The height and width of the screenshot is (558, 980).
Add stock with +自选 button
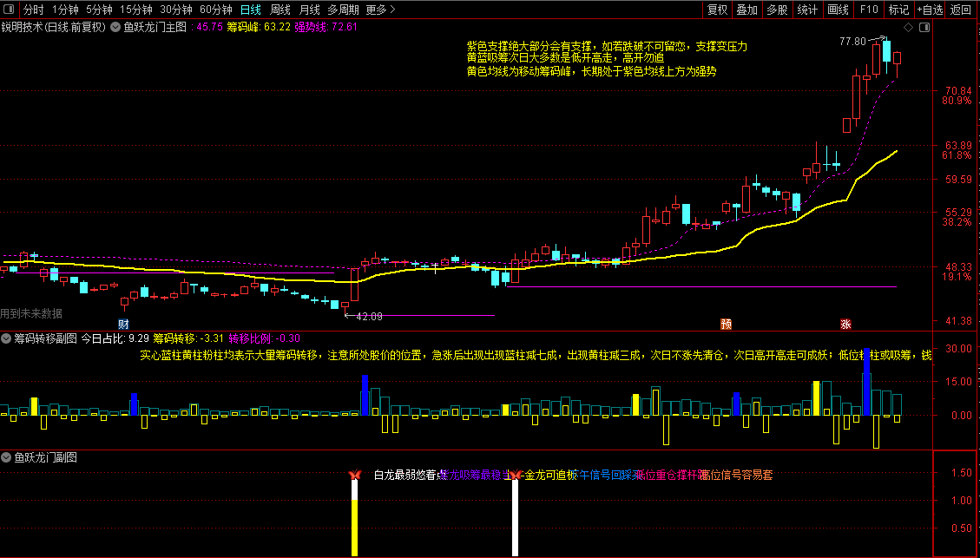[x=930, y=10]
